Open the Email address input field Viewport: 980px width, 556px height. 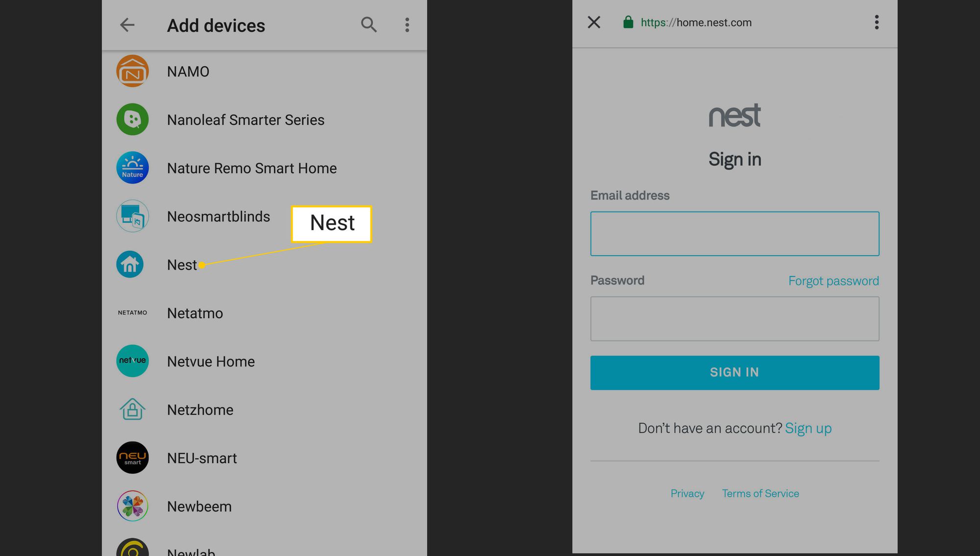[x=735, y=234]
